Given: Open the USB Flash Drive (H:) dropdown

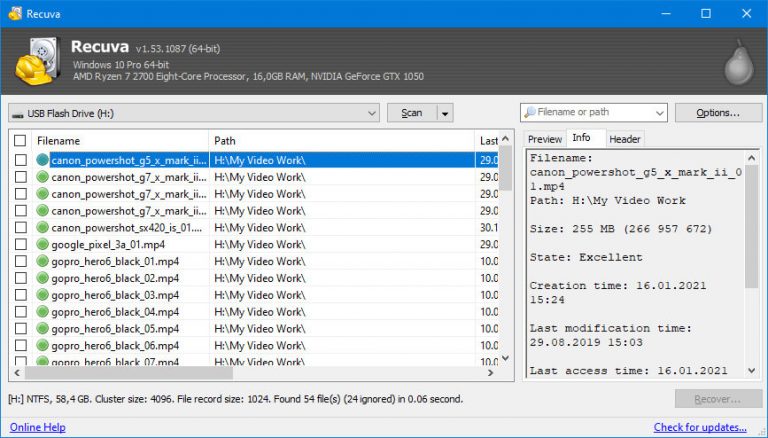Looking at the screenshot, I should point(371,113).
